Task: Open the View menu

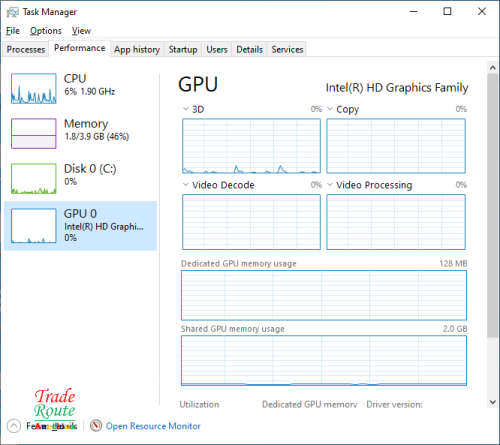Action: 81,31
